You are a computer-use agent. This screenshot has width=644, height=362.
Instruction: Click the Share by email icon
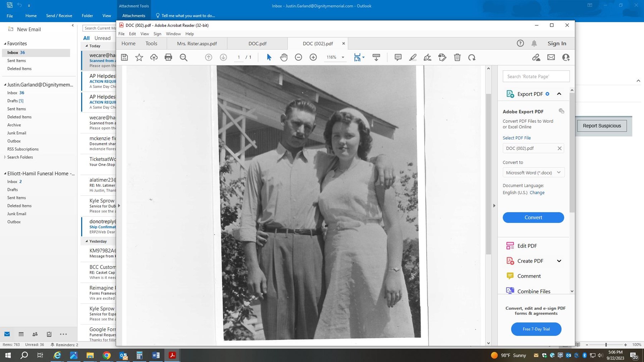[x=551, y=57]
